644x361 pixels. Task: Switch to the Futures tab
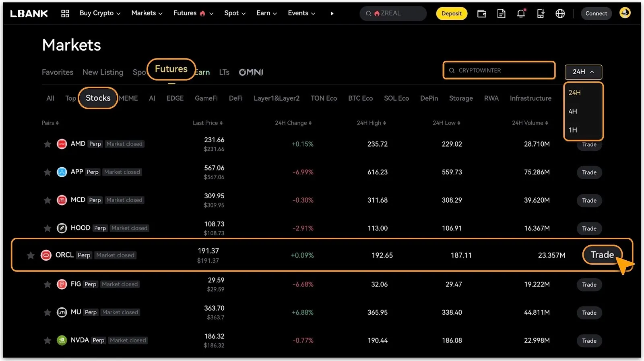point(171,69)
